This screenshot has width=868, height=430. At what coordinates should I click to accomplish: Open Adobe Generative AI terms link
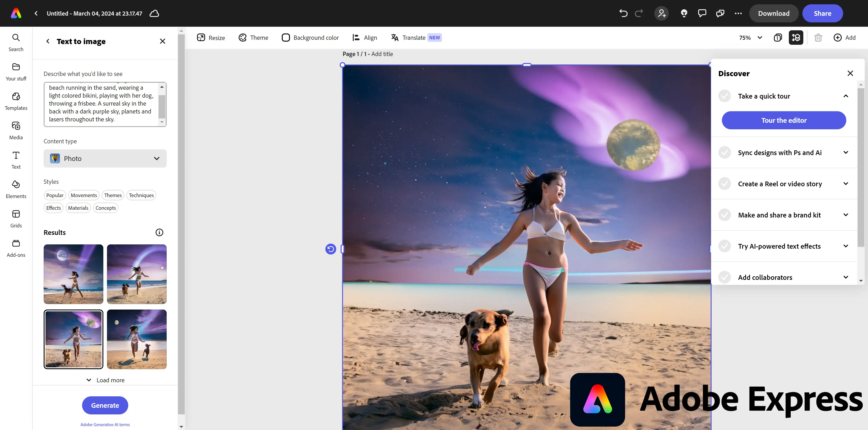(x=105, y=424)
